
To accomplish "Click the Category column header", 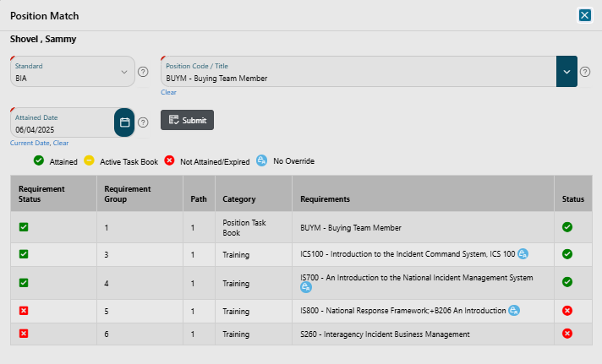I will click(254, 193).
